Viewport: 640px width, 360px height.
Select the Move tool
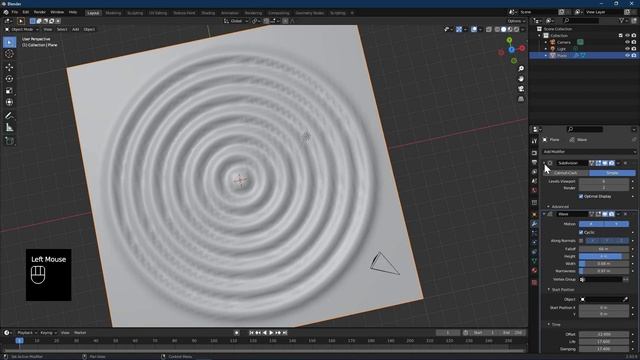coord(9,67)
